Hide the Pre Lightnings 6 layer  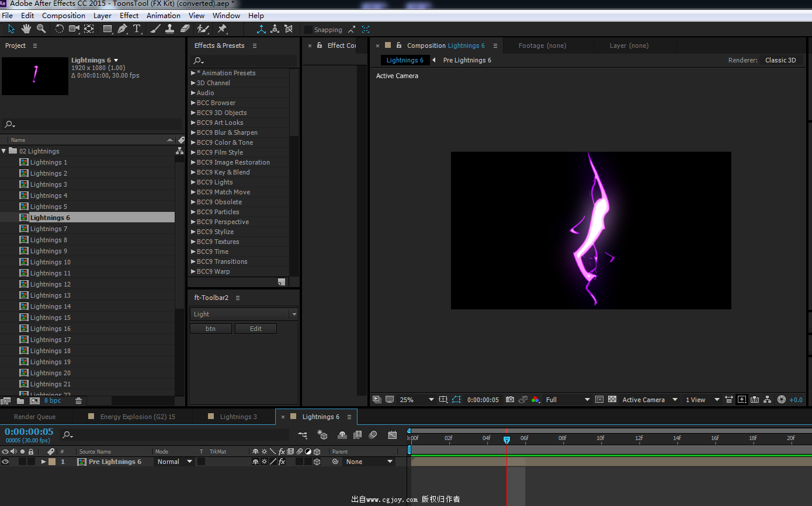pos(5,462)
